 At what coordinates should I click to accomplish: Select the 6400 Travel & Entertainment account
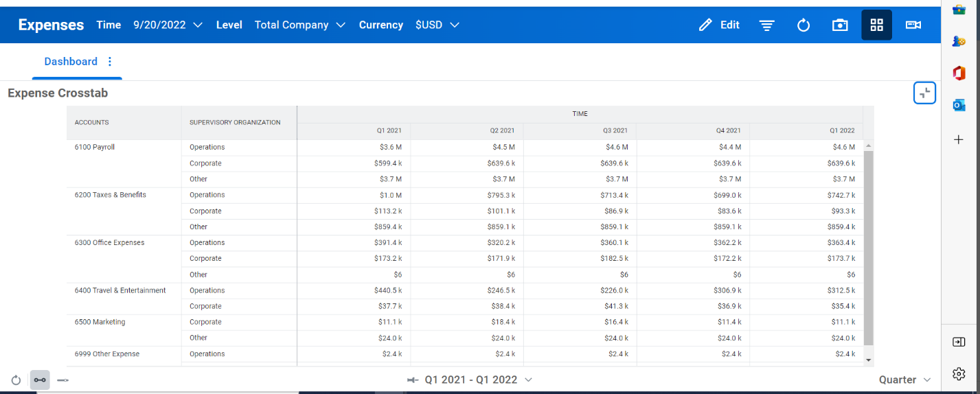tap(120, 290)
